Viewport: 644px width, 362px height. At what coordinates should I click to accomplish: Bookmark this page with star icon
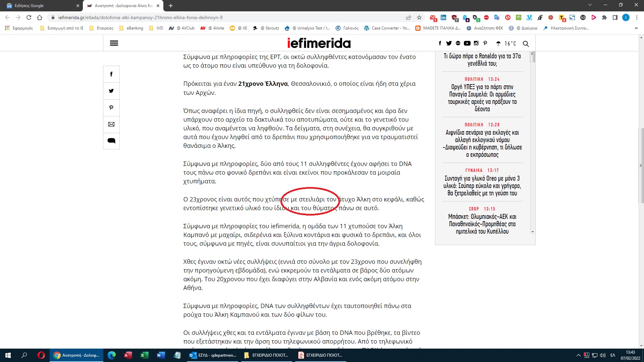click(x=419, y=17)
